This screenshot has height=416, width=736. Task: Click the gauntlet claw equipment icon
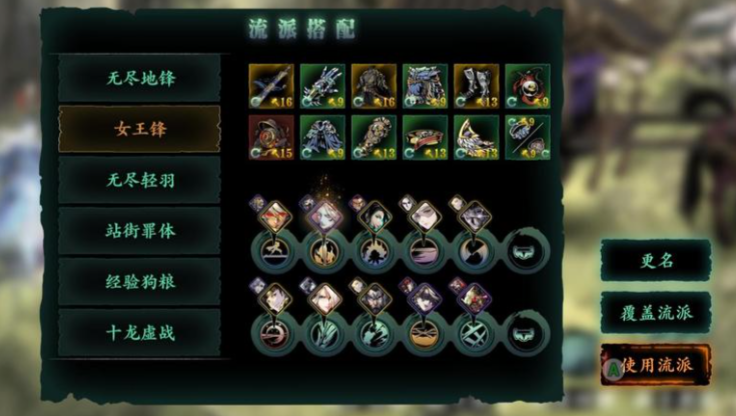pyautogui.click(x=322, y=86)
